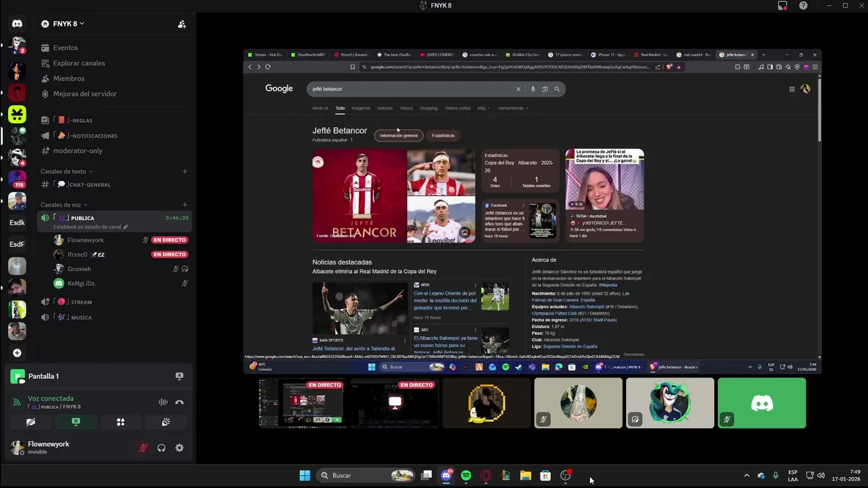Click the Google voice search microphone
Viewport: 868px width, 488px height.
coord(533,89)
